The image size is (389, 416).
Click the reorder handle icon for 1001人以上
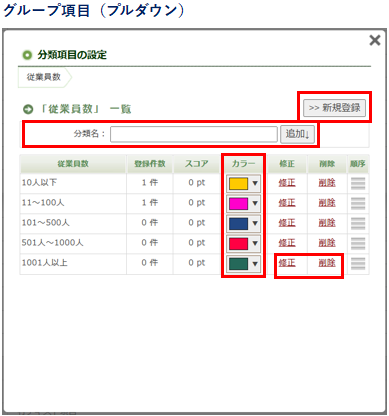tap(358, 264)
